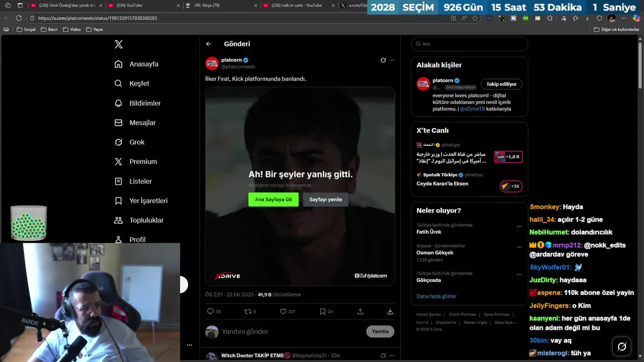Viewport: 644px width, 362px height.
Task: Open Gökçeada trending topic
Action: [x=429, y=280]
